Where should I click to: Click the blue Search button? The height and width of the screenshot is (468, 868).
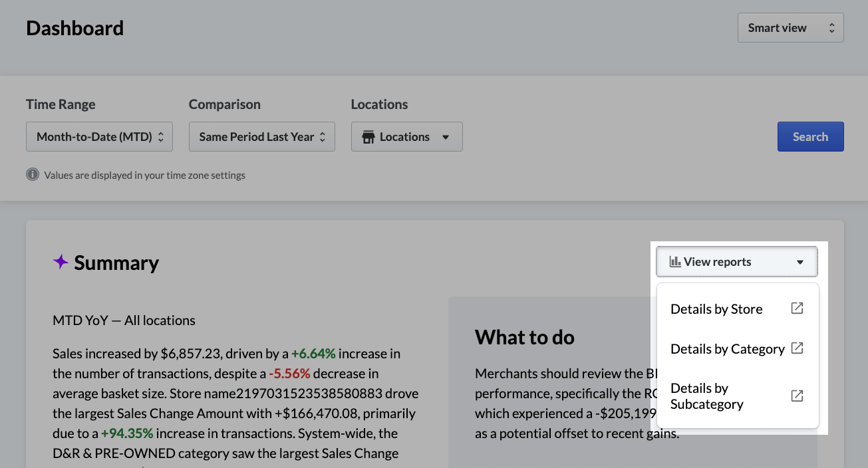[810, 136]
